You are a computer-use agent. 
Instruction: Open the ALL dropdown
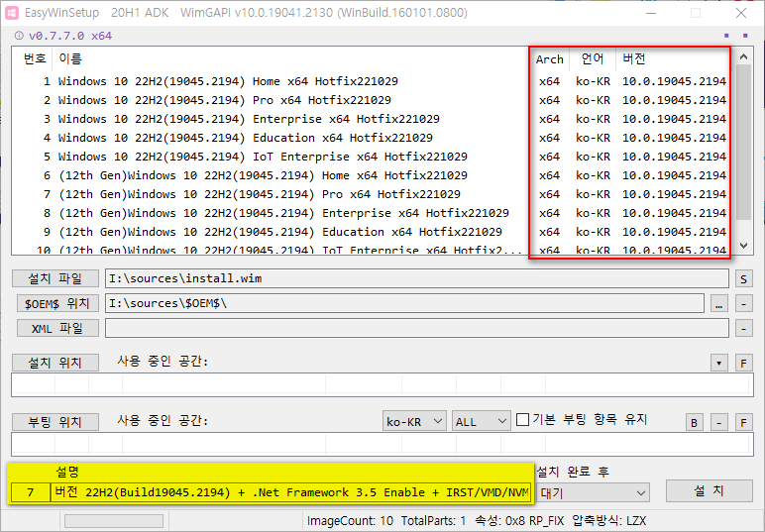coord(481,421)
